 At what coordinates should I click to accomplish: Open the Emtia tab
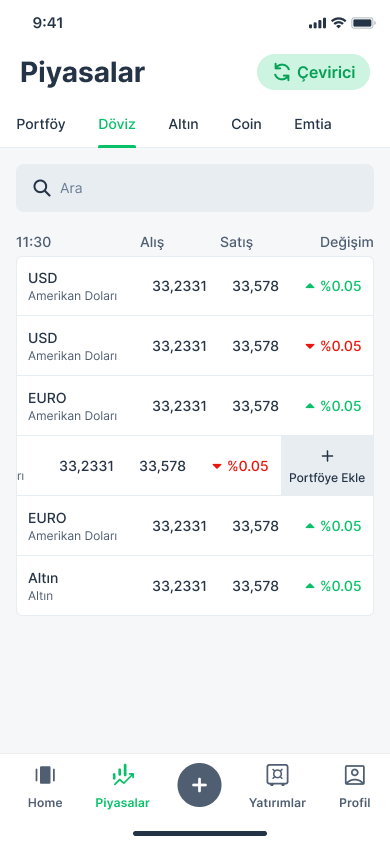pos(313,124)
